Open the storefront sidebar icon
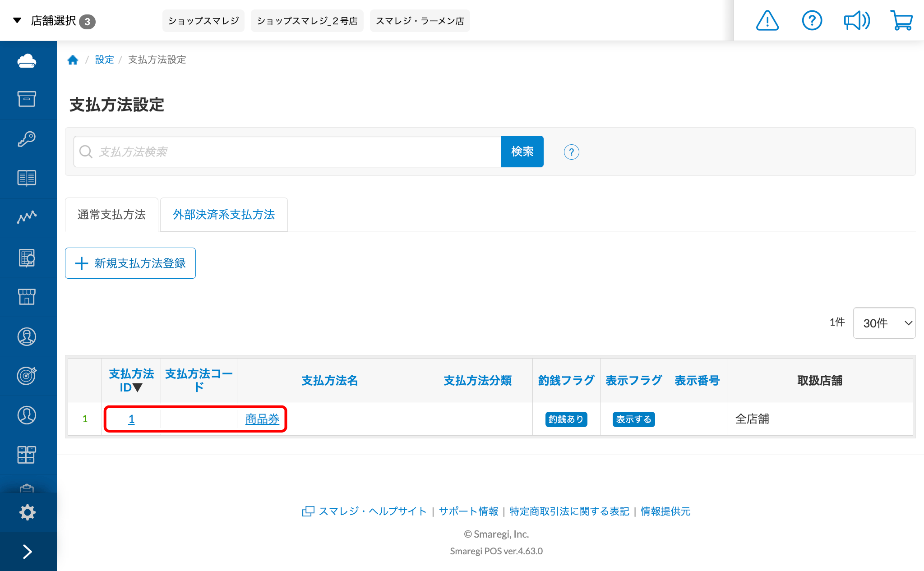Image resolution: width=924 pixels, height=571 pixels. click(27, 297)
